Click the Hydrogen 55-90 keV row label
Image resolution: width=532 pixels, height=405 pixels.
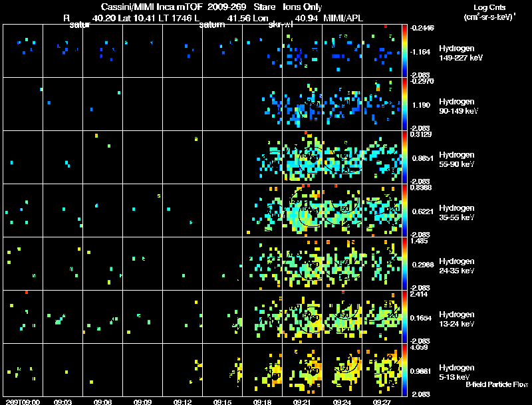pos(457,160)
